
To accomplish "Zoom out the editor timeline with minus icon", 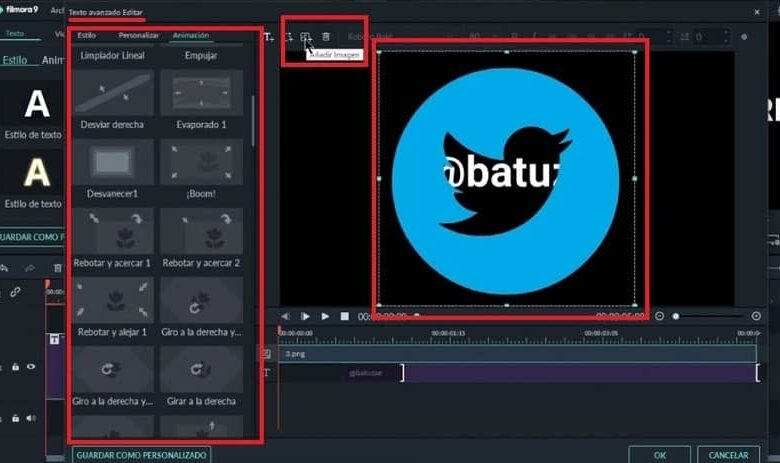I will (660, 316).
